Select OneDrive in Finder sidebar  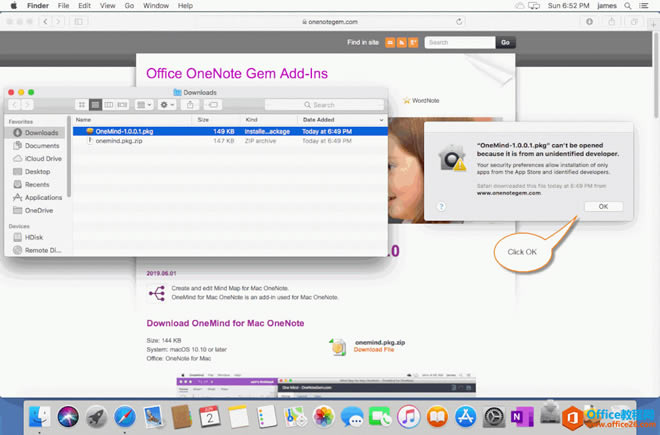(x=33, y=210)
